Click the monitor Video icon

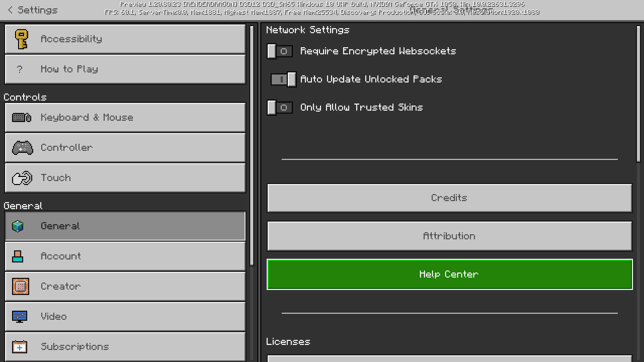coord(19,317)
